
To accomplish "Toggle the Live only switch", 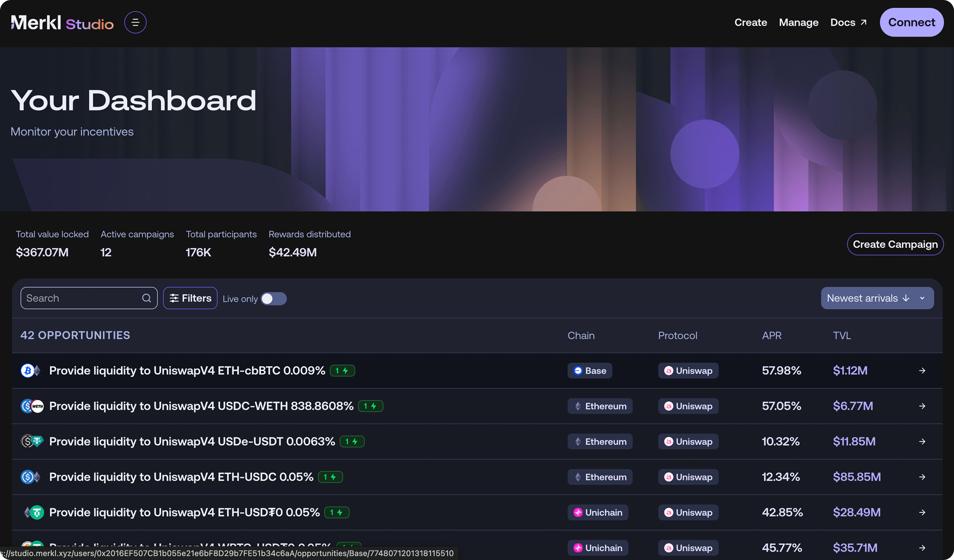I will (274, 298).
